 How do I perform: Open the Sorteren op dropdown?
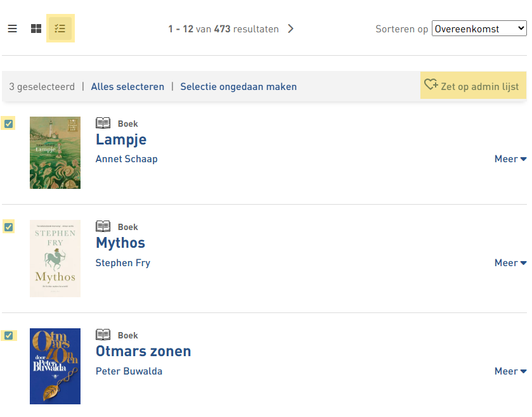(x=479, y=29)
